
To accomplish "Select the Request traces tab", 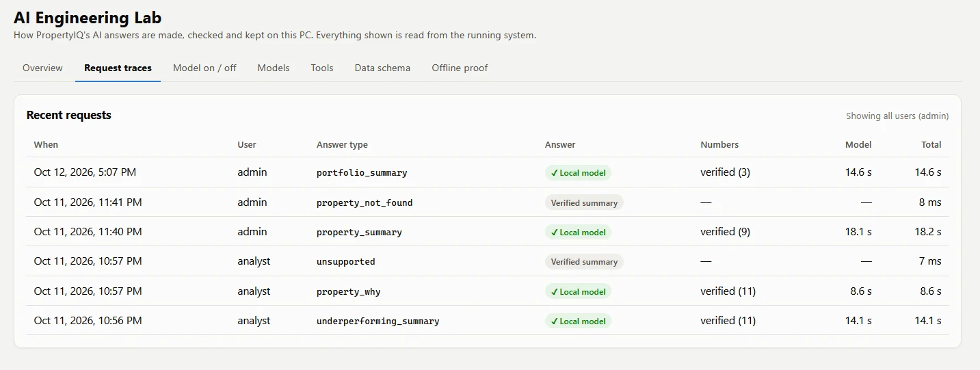I will coord(118,68).
